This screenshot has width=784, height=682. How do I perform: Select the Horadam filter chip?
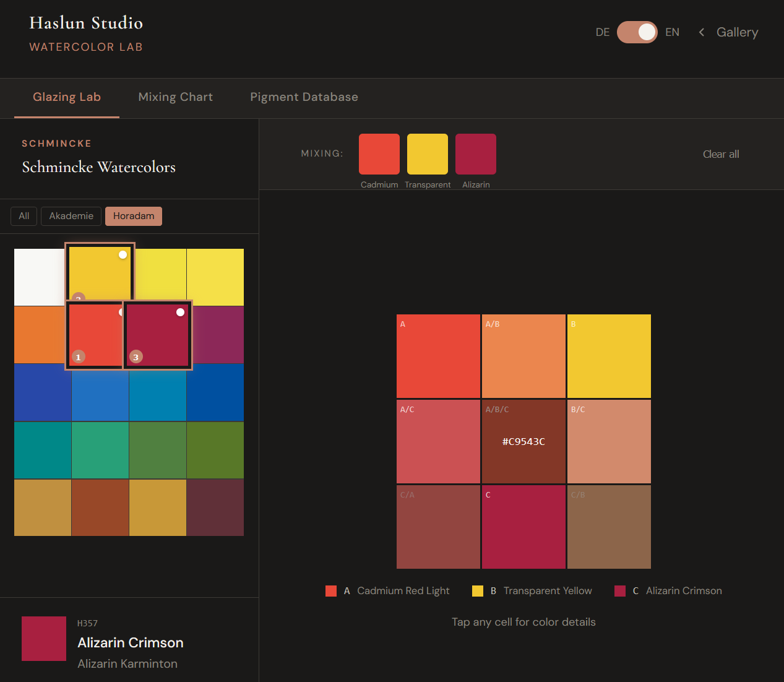tap(134, 216)
